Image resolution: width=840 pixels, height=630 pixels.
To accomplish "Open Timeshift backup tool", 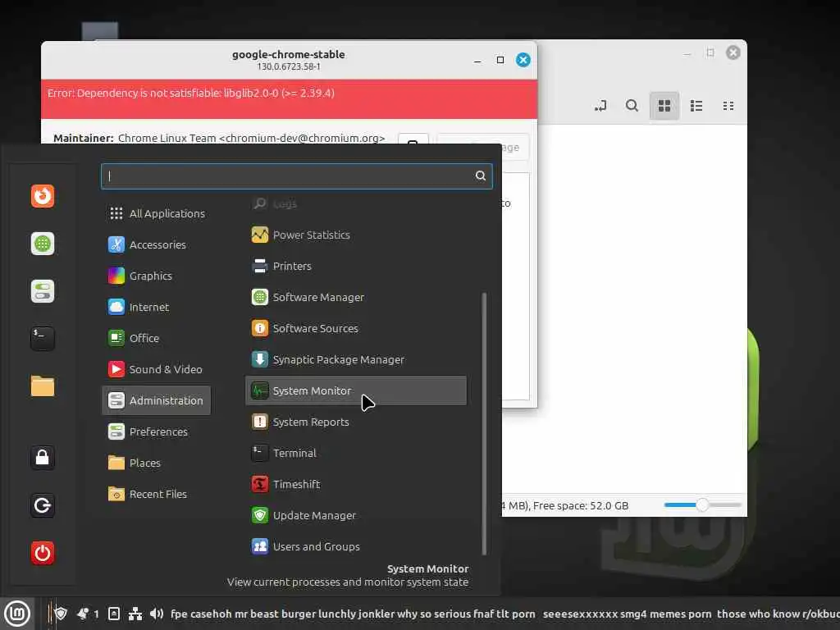I will tap(356, 484).
